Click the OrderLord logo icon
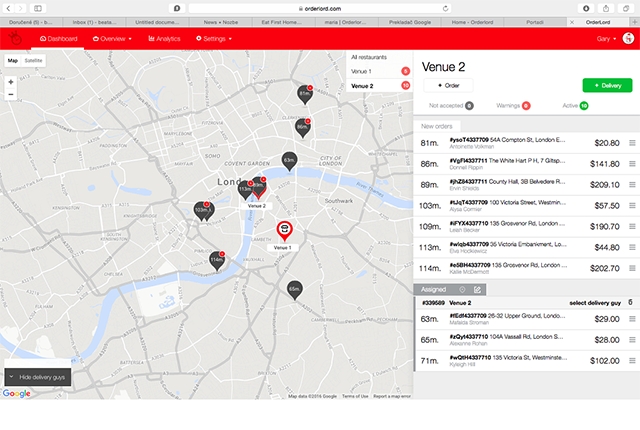Image resolution: width=640 pixels, height=430 pixels. coord(16,38)
